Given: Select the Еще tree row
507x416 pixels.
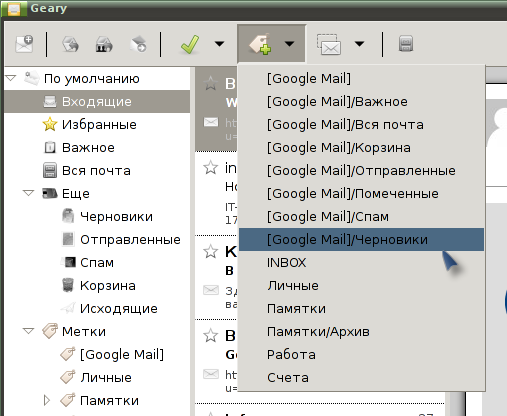Looking at the screenshot, I should pyautogui.click(x=97, y=193).
